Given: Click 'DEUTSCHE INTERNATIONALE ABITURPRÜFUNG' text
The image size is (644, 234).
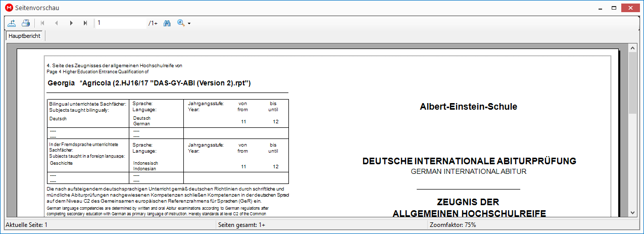Looking at the screenshot, I should (x=469, y=161).
